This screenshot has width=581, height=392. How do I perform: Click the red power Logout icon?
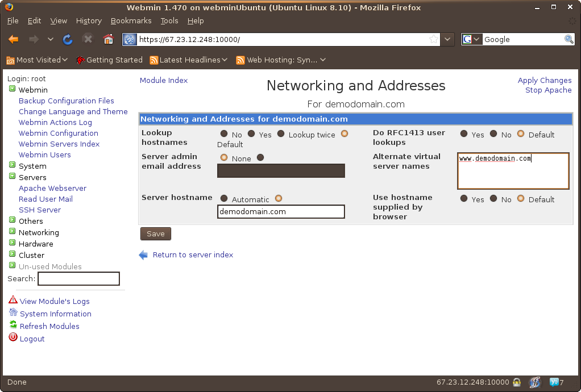tap(13, 337)
